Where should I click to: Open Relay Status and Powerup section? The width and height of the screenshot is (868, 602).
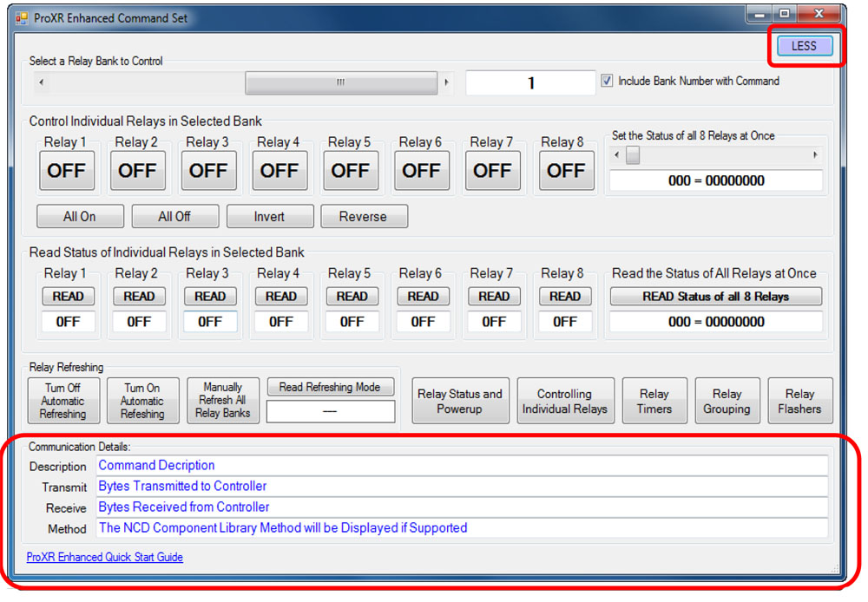coord(460,401)
